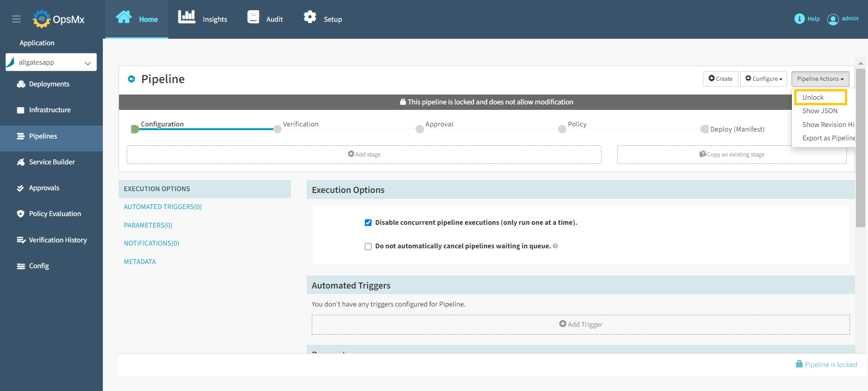Click the Audit document icon
Screen dimensions: 868x391
(253, 17)
